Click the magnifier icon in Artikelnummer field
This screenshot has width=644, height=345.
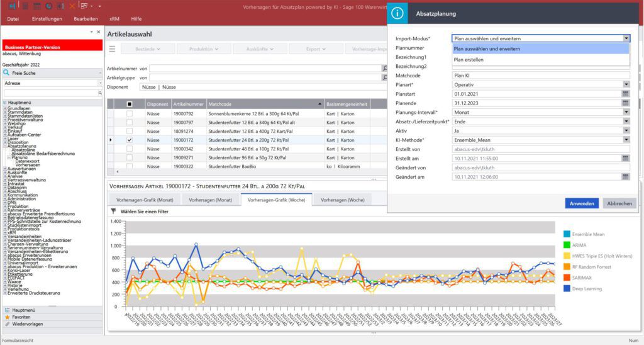(x=382, y=68)
